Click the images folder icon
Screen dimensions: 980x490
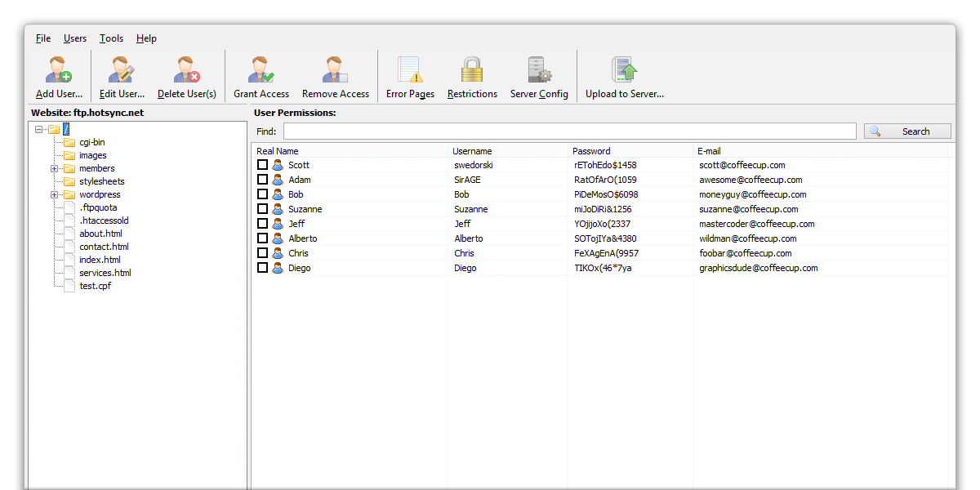69,155
